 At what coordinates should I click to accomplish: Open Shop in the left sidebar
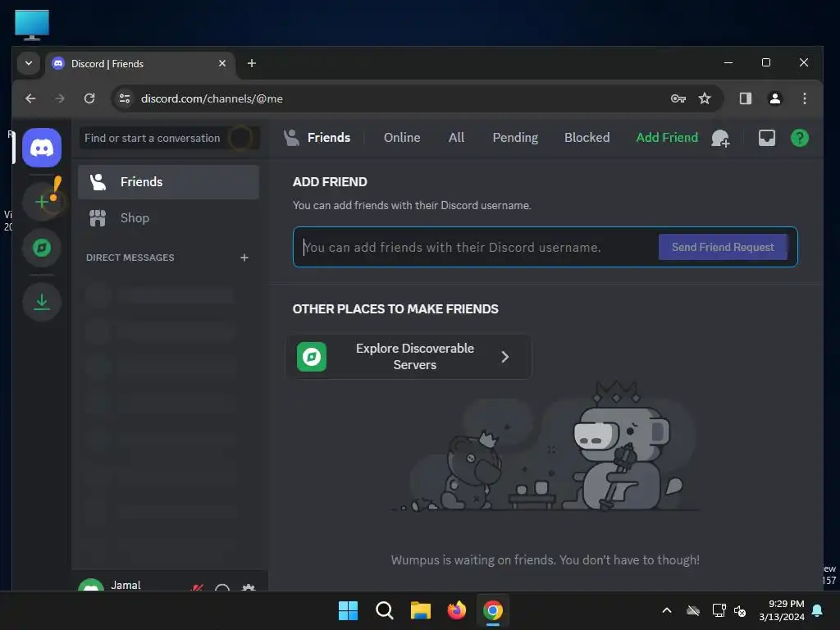tap(168, 218)
